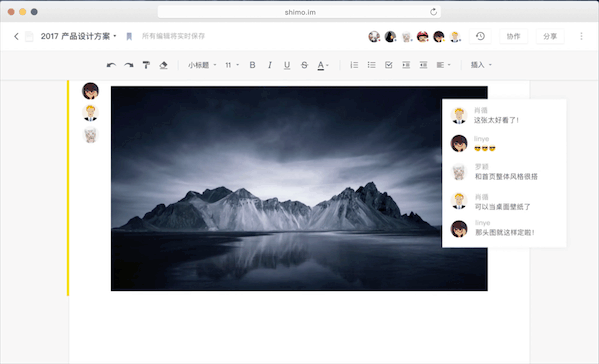
Task: Decrease indent of the paragraph
Action: coord(423,65)
